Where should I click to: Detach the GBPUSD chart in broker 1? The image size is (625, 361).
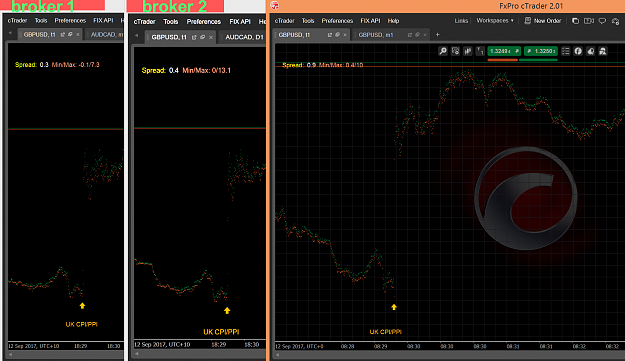pos(63,35)
